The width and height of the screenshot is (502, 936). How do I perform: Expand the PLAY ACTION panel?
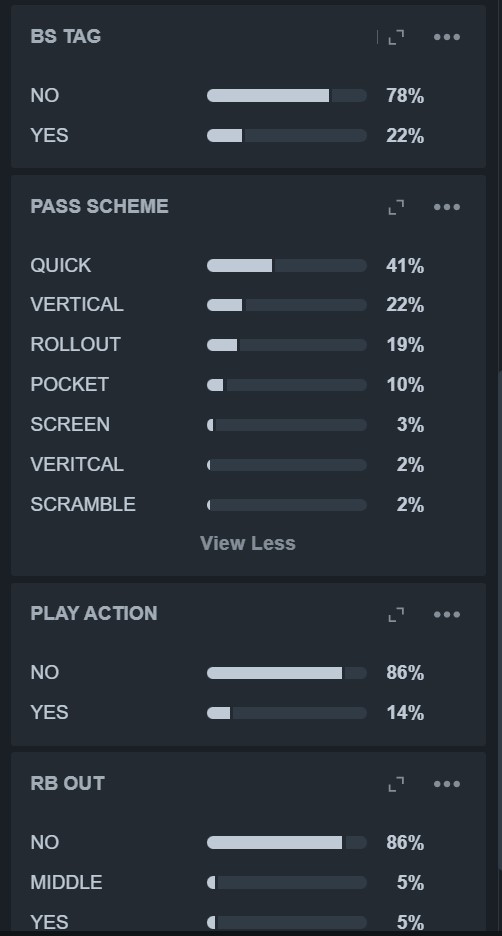396,614
